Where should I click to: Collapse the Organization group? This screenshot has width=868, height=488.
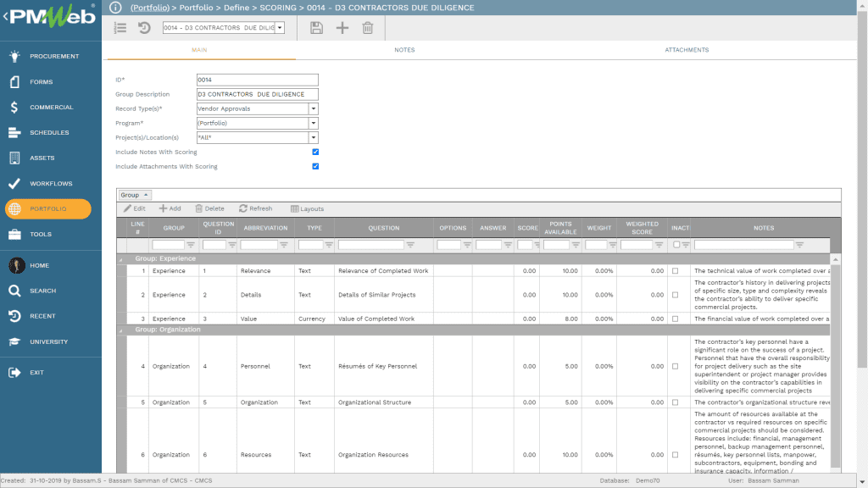pyautogui.click(x=120, y=330)
